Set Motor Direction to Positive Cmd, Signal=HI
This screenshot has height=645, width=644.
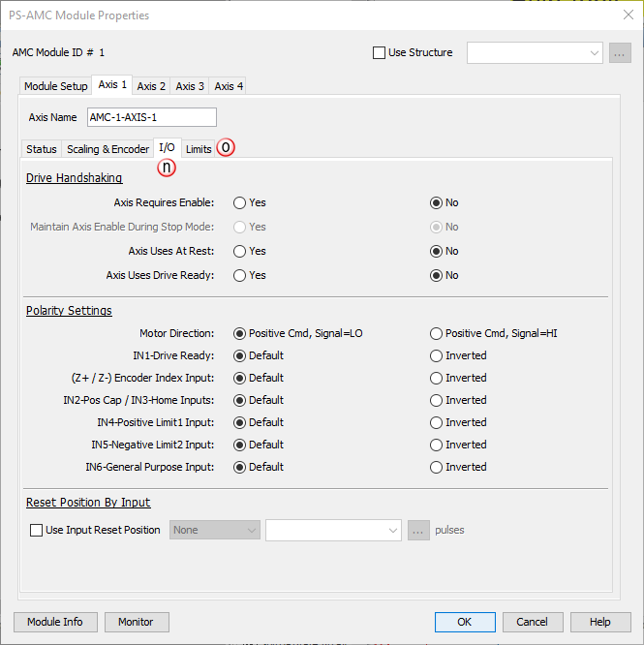(x=436, y=333)
